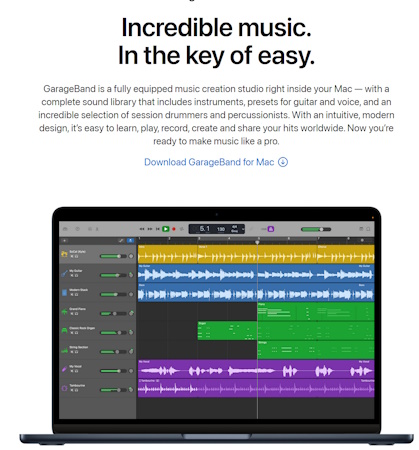
Task: Select the green Piano MIDI region
Action: coord(316,312)
